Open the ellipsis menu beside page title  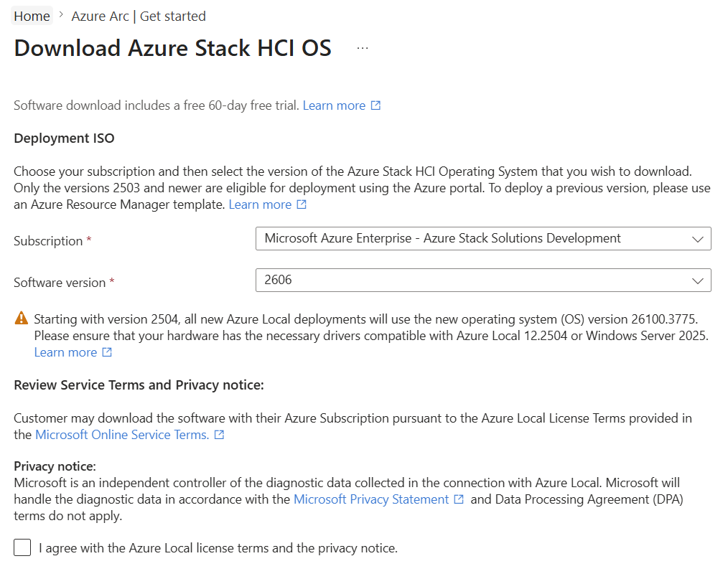click(363, 48)
